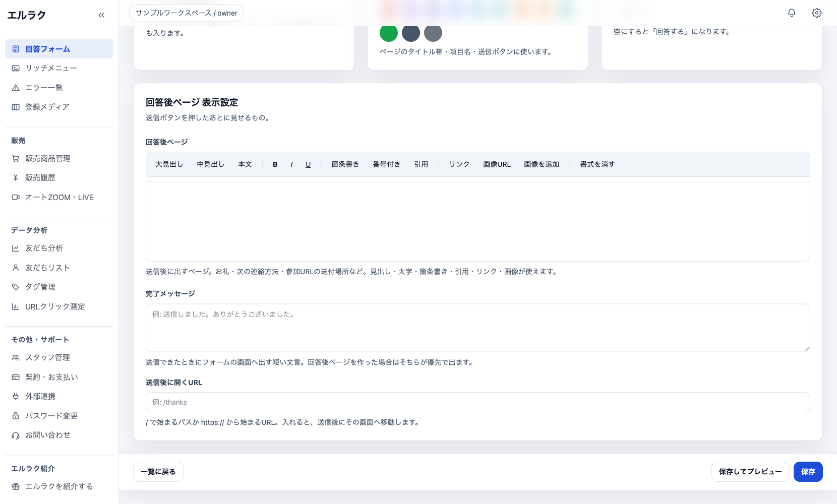Click the card icon for 契約・お支払い
This screenshot has height=504, width=837.
pyautogui.click(x=16, y=377)
